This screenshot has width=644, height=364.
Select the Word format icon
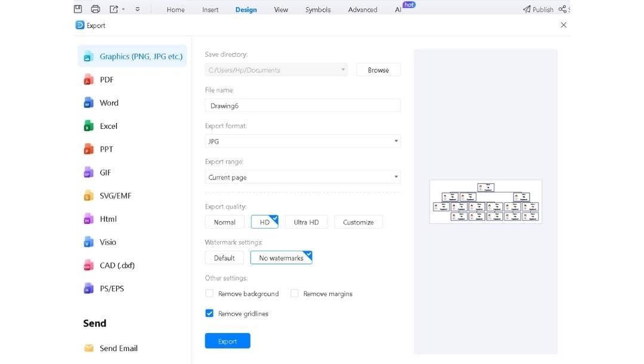click(x=88, y=103)
